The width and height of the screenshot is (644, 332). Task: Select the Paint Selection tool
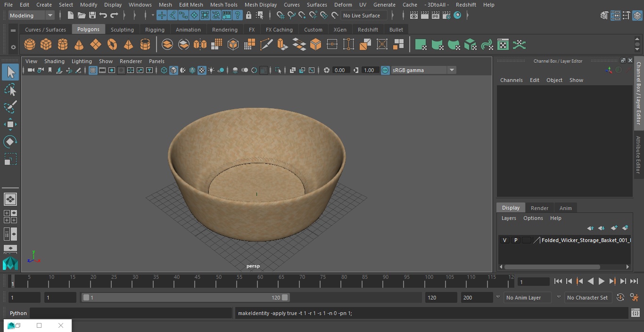10,106
